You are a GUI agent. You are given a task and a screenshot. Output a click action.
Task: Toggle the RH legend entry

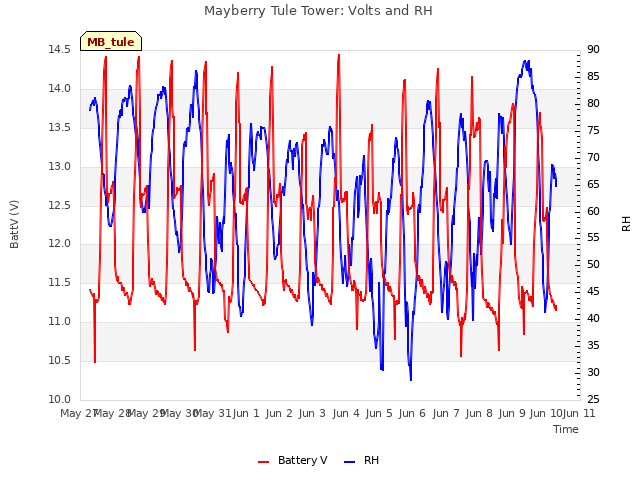pos(362,460)
